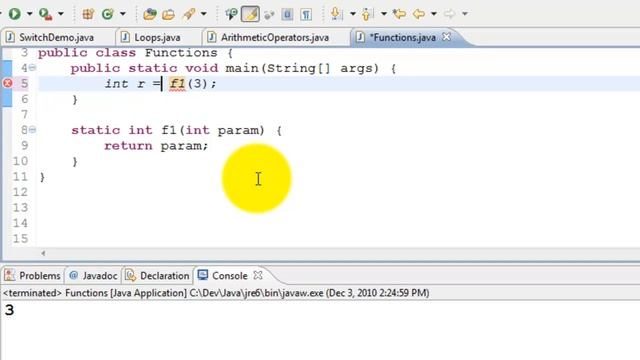Click 'static int f1(int param)' declaration

click(x=168, y=130)
